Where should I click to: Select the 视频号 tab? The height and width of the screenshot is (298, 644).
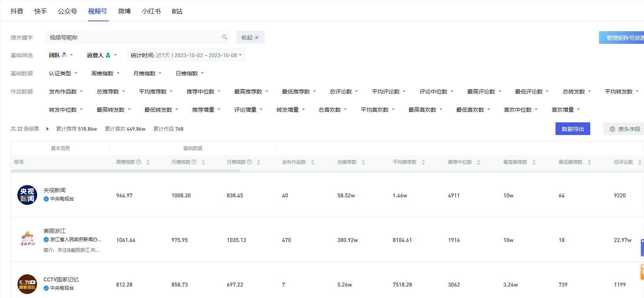(x=98, y=11)
